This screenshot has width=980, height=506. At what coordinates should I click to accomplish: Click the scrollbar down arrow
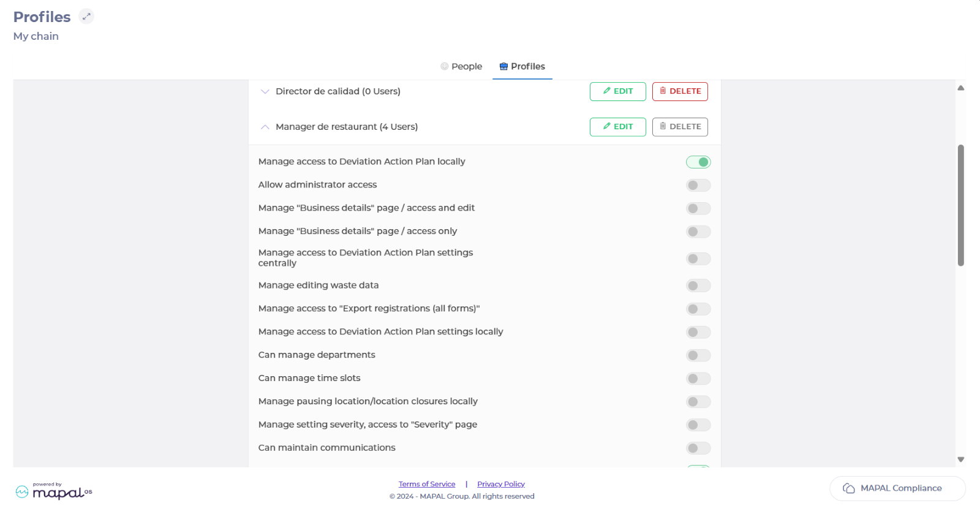pyautogui.click(x=961, y=459)
